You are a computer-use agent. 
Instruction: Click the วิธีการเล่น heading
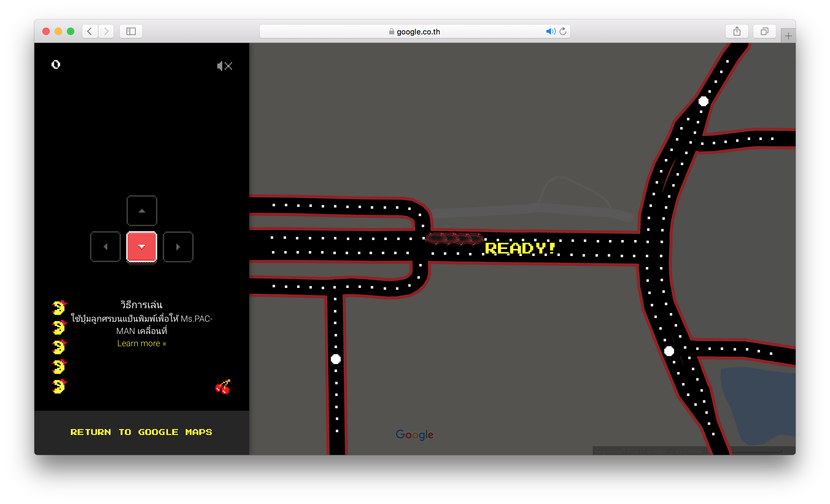coord(142,304)
